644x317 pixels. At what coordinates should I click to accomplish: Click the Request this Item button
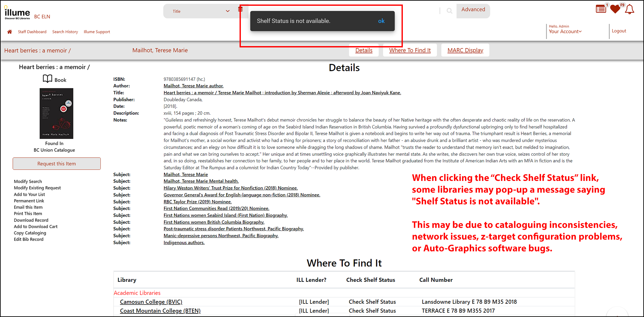pyautogui.click(x=57, y=163)
